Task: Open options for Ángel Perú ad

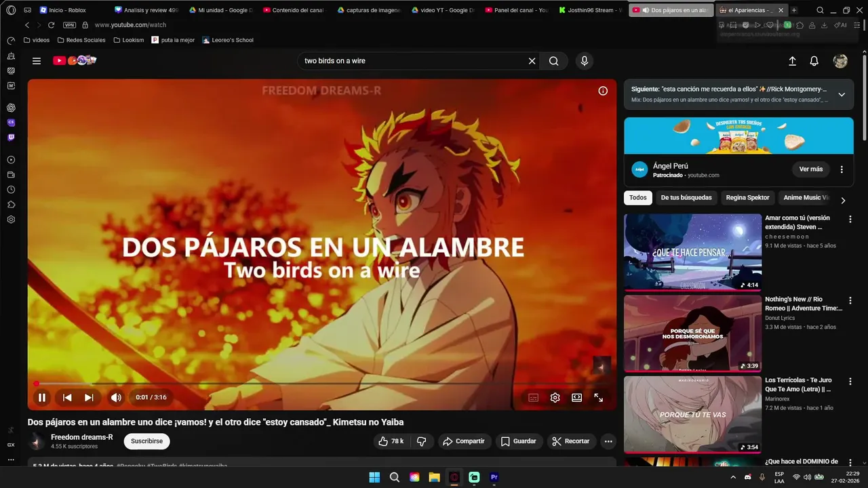Action: tap(842, 169)
